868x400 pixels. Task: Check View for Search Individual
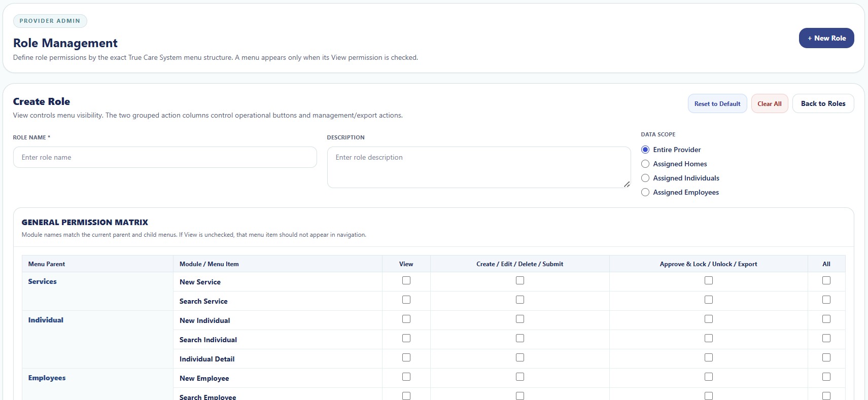tap(406, 338)
